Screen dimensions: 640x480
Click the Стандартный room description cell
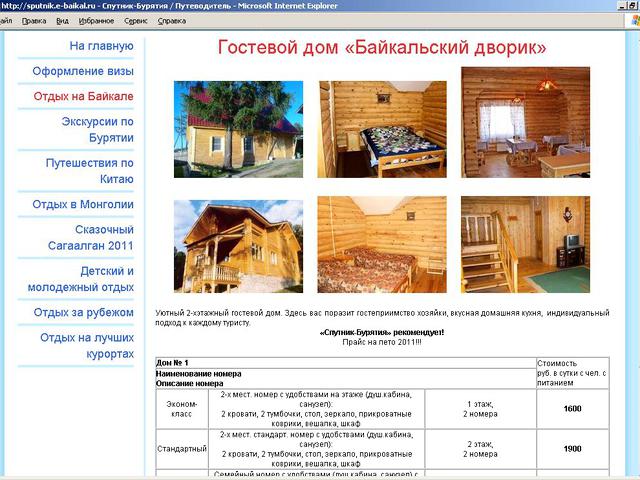tap(316, 449)
